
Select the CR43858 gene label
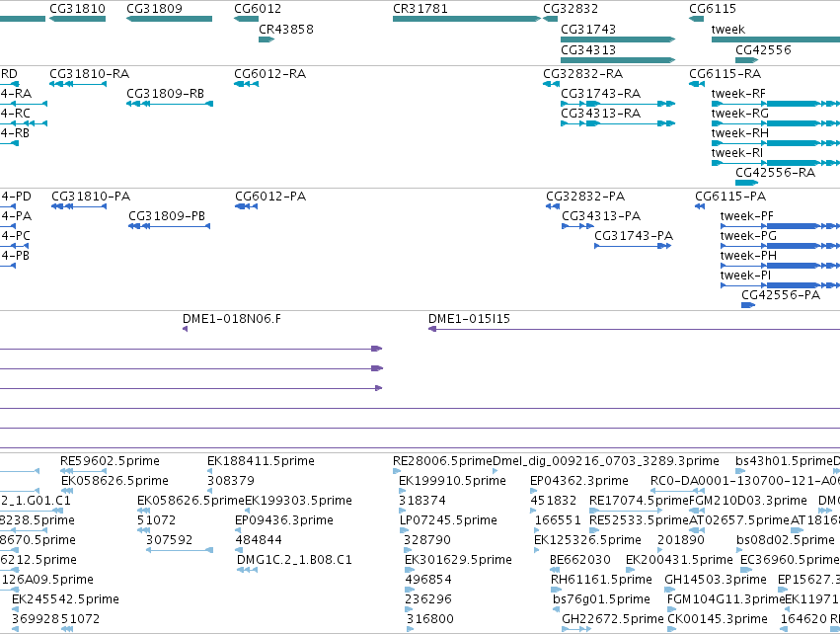coord(286,29)
